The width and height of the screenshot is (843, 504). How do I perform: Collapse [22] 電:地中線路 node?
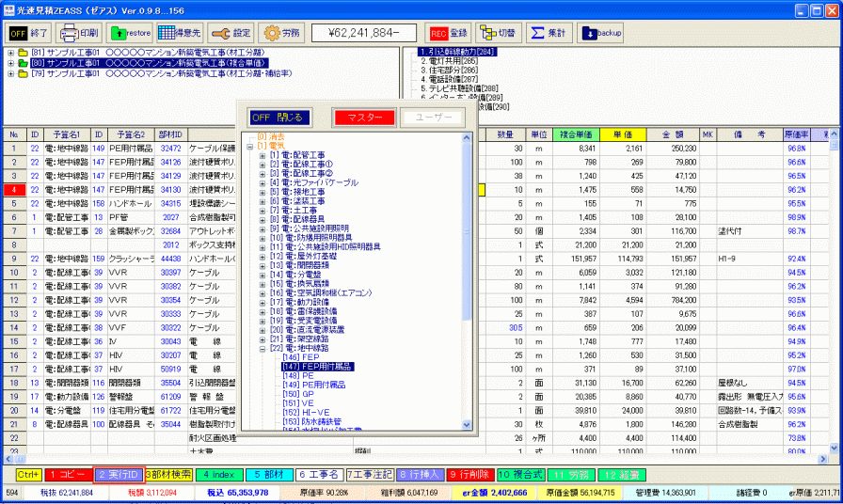(x=262, y=348)
